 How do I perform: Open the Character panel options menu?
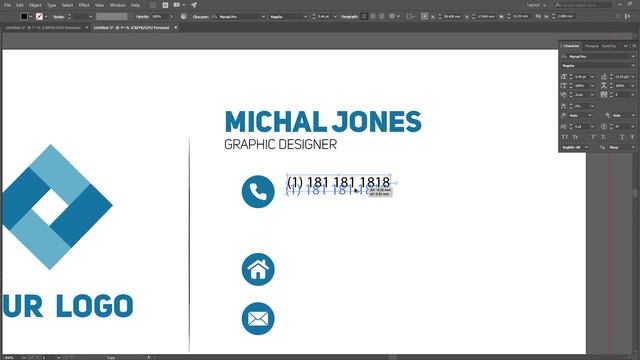coord(634,46)
